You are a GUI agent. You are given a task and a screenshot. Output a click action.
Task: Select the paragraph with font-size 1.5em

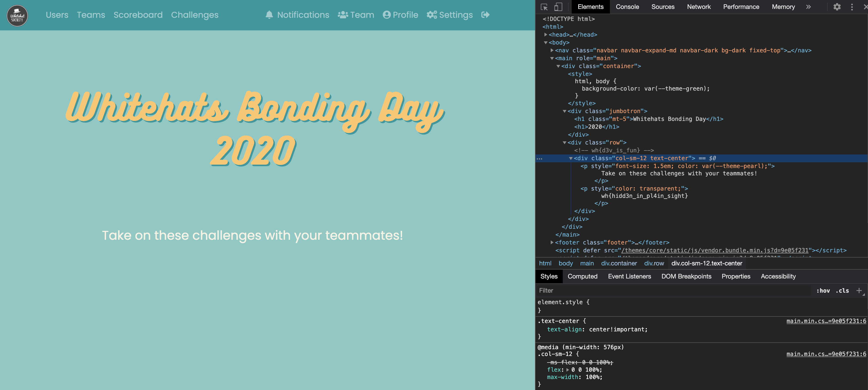click(x=677, y=166)
